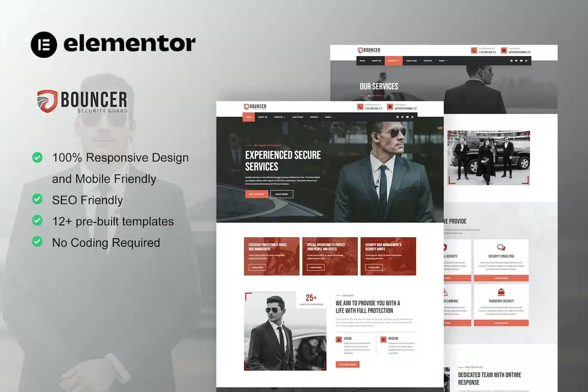Click the email envelope icon in front homepage header
The height and width of the screenshot is (392, 588).
[x=390, y=107]
